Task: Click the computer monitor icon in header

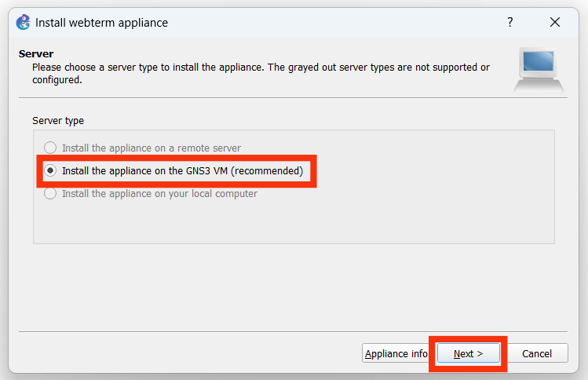Action: (x=539, y=70)
